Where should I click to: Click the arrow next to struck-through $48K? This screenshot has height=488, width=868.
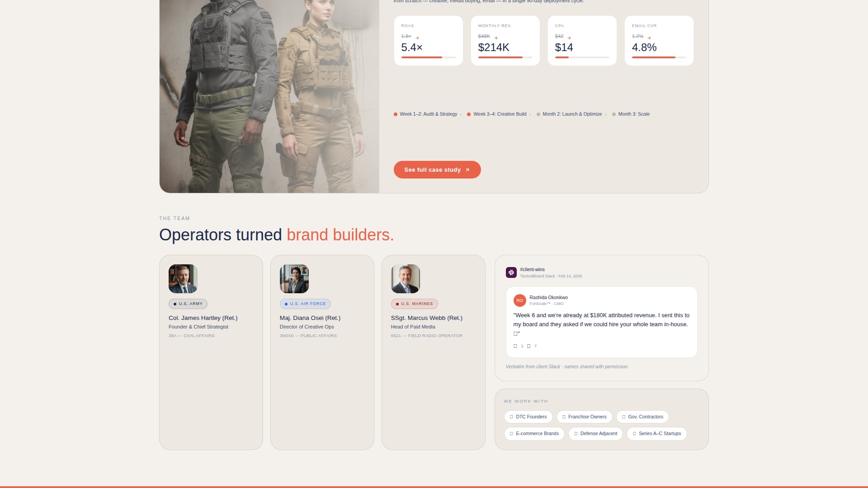pyautogui.click(x=496, y=38)
